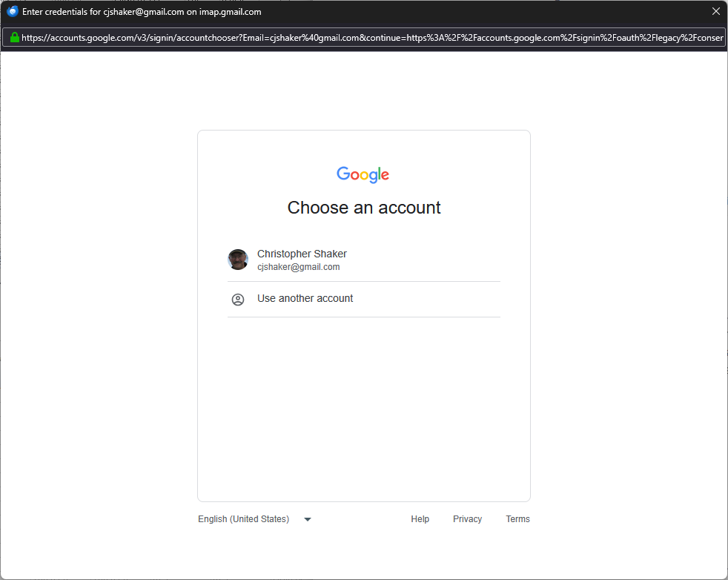The height and width of the screenshot is (580, 728).
Task: Close the credentials dialog window
Action: pyautogui.click(x=715, y=11)
